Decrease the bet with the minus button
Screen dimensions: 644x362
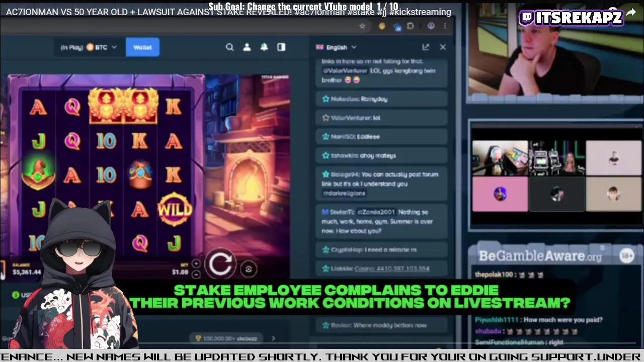[x=196, y=274]
